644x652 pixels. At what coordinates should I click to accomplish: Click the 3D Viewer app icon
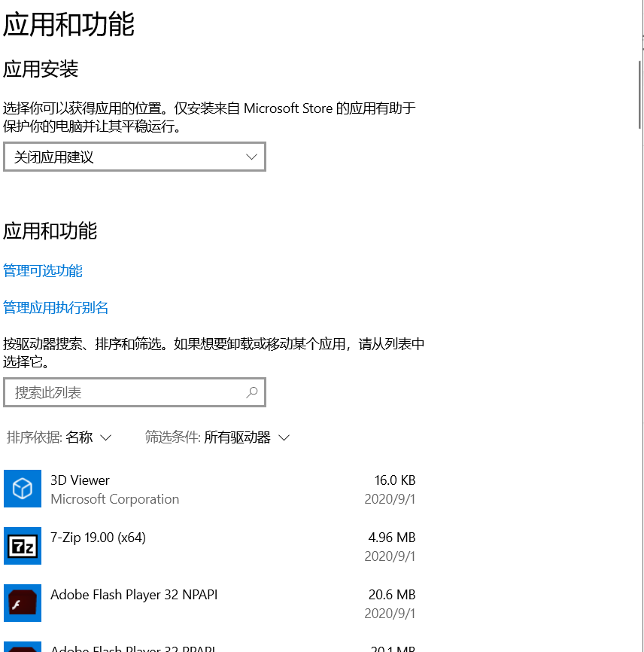click(22, 489)
